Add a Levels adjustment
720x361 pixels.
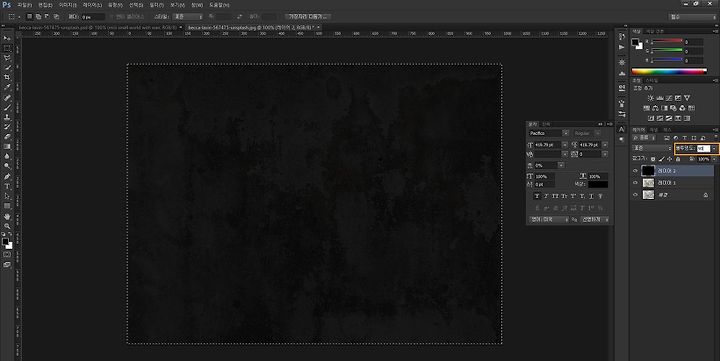pos(660,98)
